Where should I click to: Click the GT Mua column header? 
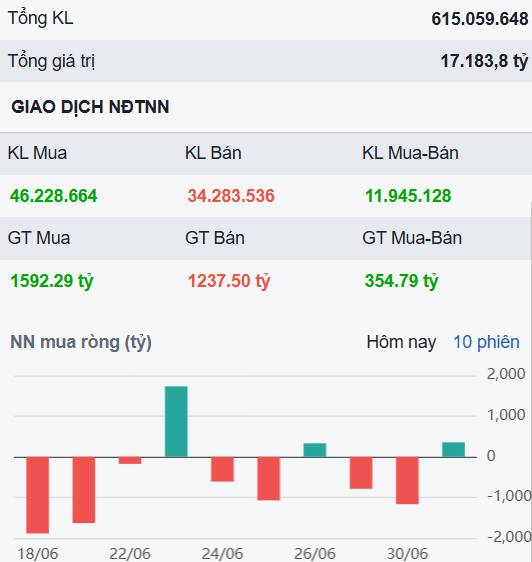click(39, 238)
